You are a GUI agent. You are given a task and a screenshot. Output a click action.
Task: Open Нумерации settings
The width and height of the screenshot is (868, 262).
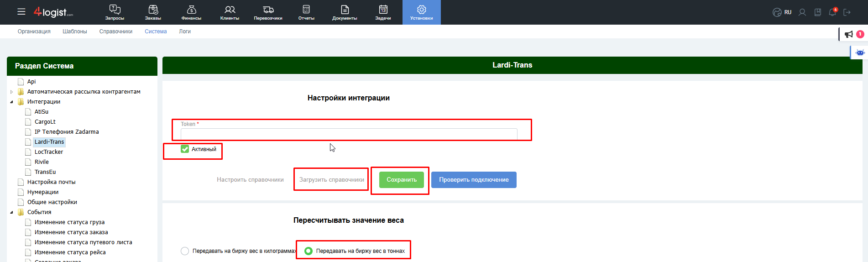coord(43,192)
